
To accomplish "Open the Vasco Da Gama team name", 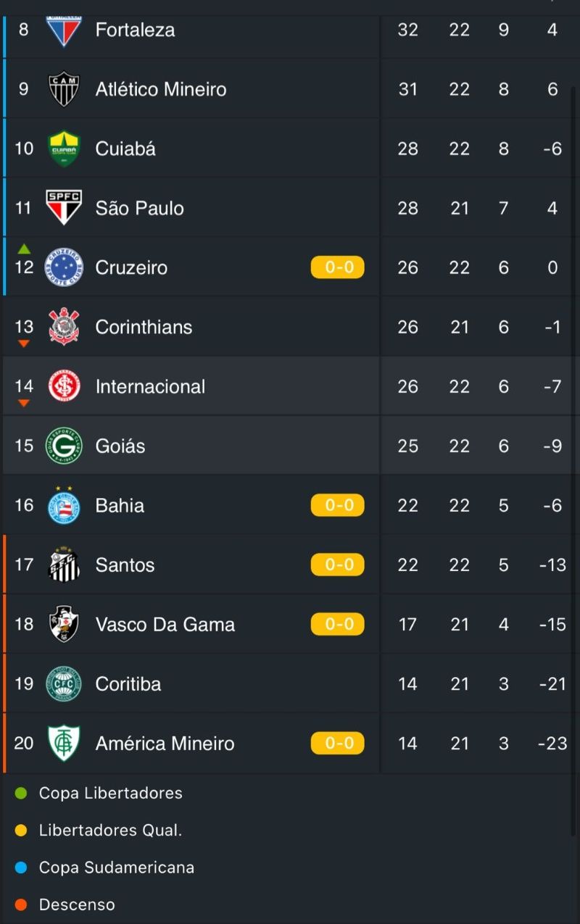I will click(x=165, y=625).
